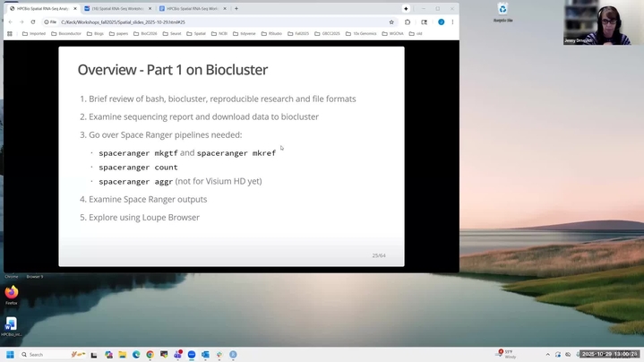Open the 10x Genomics bookmark folder
Image resolution: width=644 pixels, height=362 pixels.
coord(360,33)
